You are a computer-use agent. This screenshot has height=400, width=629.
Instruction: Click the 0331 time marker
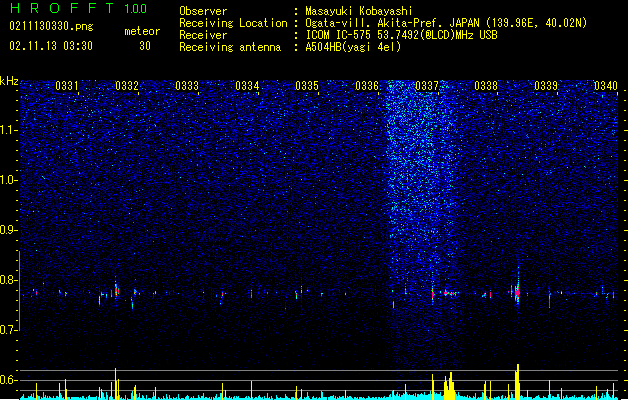click(x=67, y=85)
